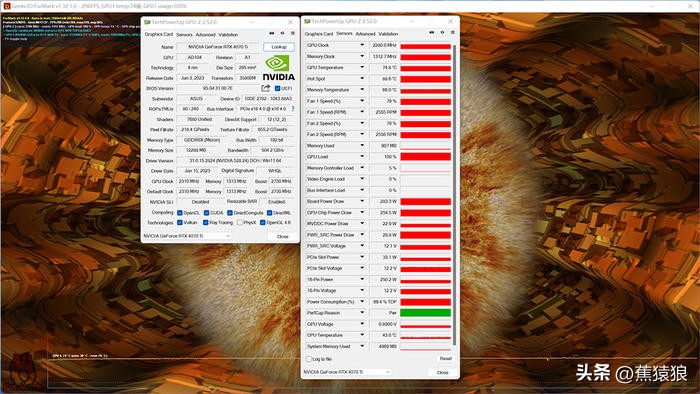Click Memory Size value 12288 MB
Viewport: 700px width, 394px height.
coord(196,150)
